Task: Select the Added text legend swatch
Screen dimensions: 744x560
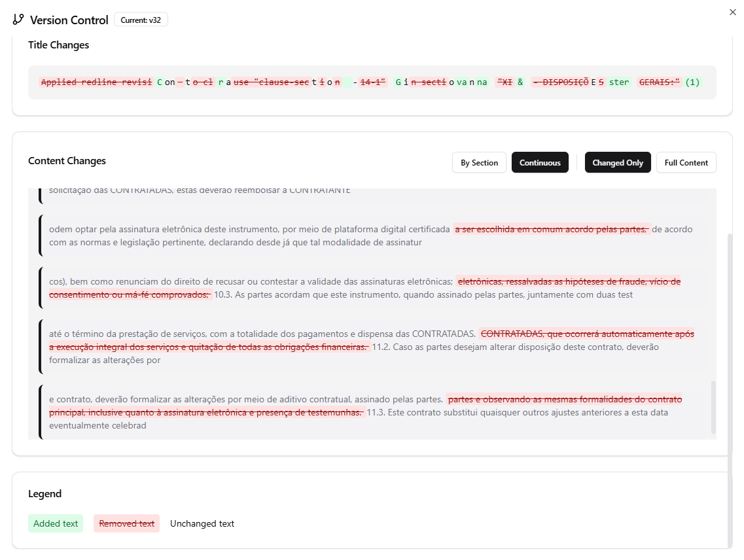Action: click(x=56, y=523)
